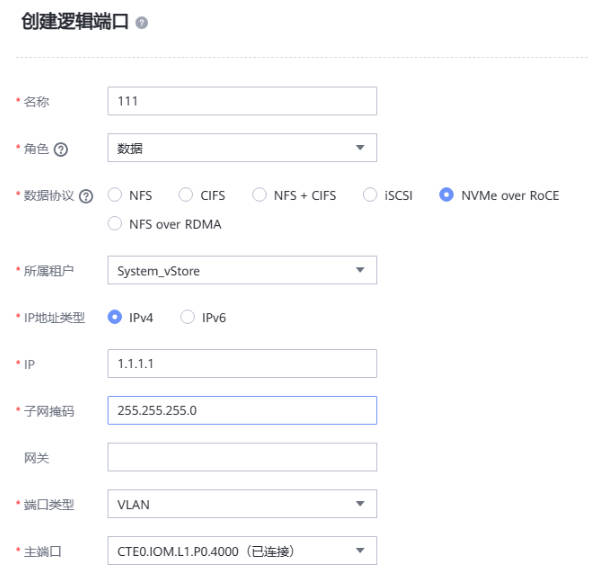Choose NFS over RDMA protocol

click(x=115, y=224)
